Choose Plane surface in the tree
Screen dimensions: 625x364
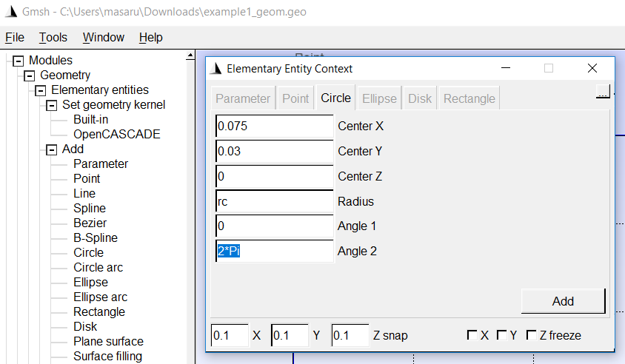tap(108, 341)
